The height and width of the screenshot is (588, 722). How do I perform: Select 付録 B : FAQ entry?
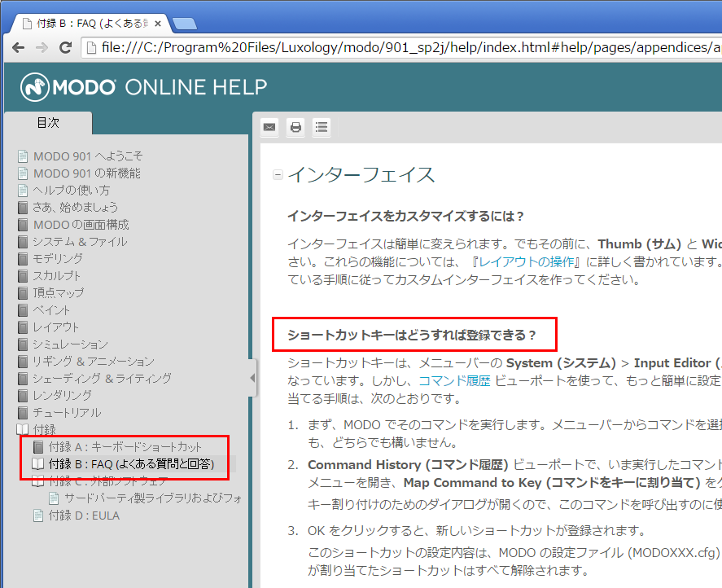[132, 463]
